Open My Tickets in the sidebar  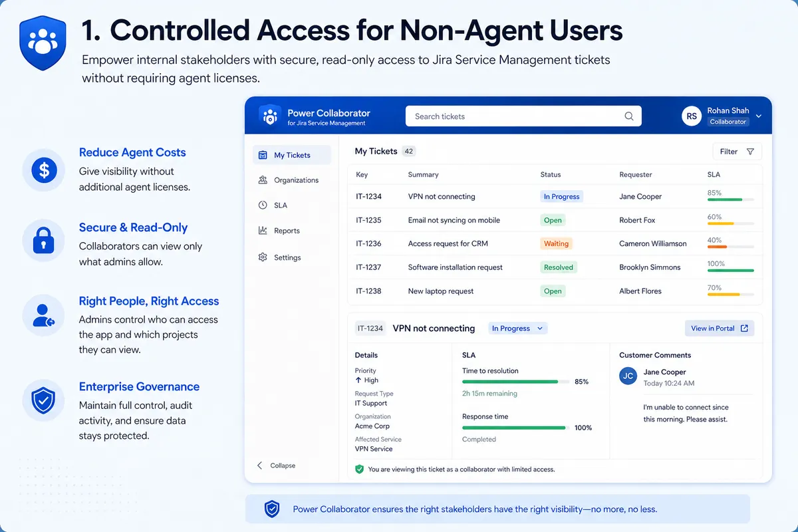[291, 155]
